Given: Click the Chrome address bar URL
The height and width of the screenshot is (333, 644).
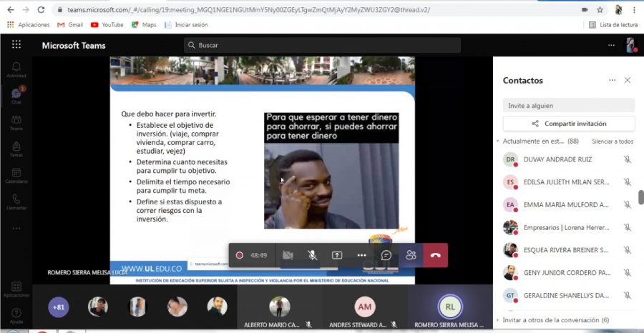Looking at the screenshot, I should point(249,10).
